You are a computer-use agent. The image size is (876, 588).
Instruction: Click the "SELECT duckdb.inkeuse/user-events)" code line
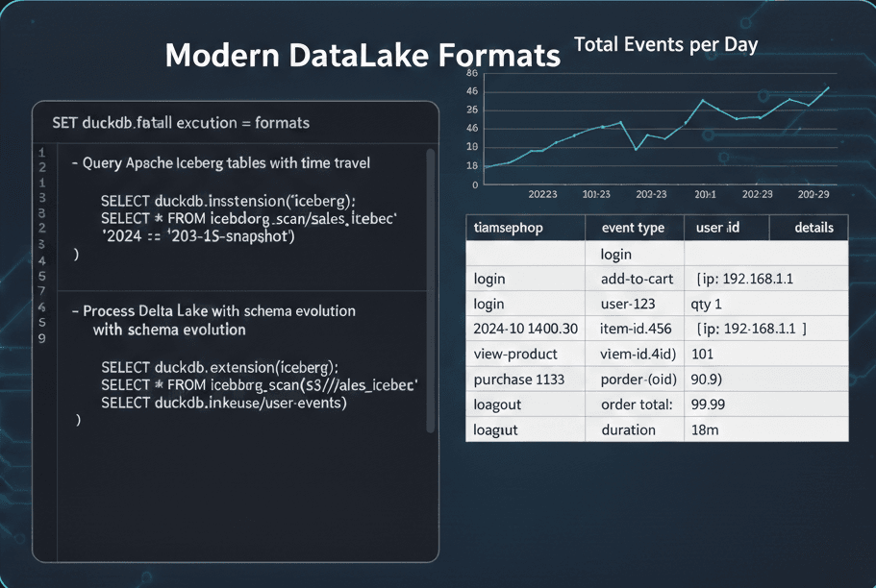(223, 403)
